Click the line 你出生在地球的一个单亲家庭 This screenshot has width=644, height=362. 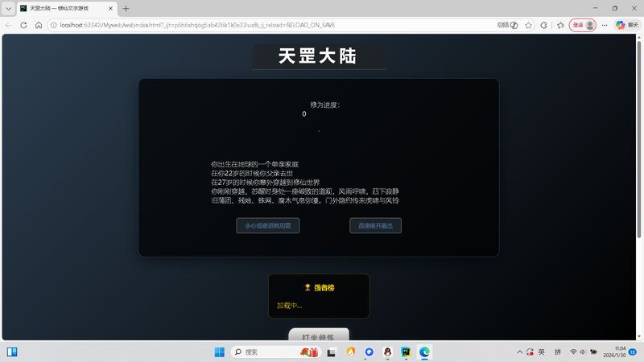click(x=254, y=164)
